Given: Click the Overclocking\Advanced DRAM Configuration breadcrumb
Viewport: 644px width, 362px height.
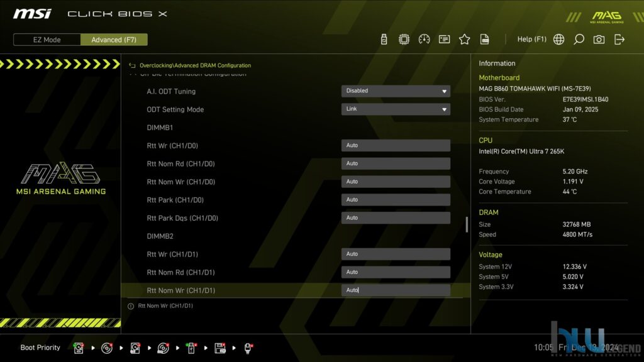Looking at the screenshot, I should pyautogui.click(x=195, y=65).
